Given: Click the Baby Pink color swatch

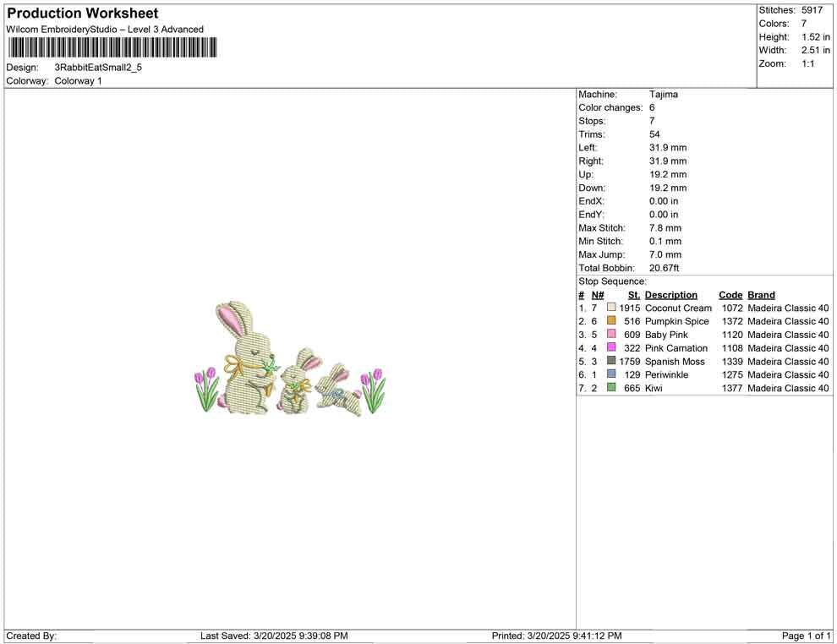Looking at the screenshot, I should (x=610, y=335).
